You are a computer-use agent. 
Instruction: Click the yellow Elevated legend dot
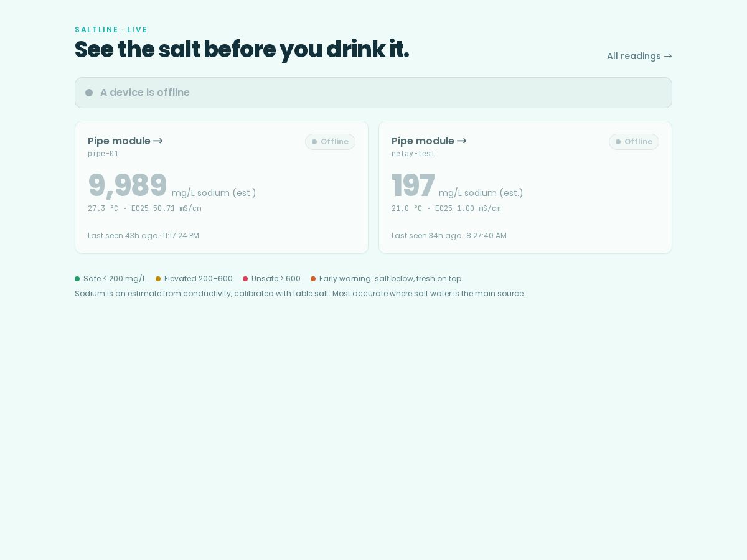click(x=158, y=279)
